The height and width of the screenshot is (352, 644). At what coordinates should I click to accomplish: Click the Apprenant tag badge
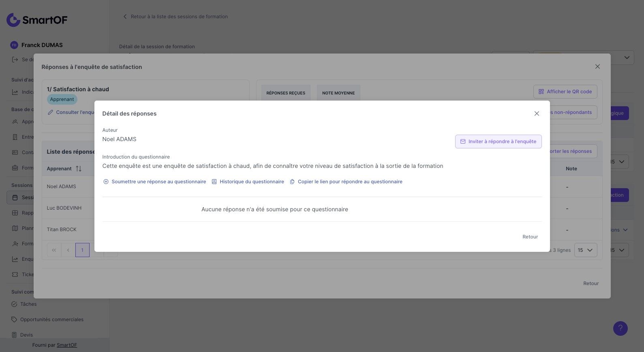click(62, 99)
